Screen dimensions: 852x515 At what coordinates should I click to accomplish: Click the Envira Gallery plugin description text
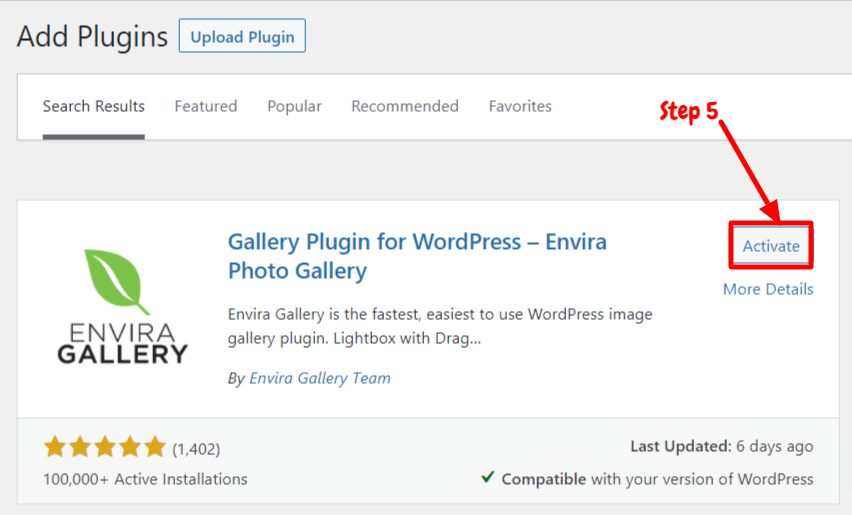pyautogui.click(x=440, y=326)
